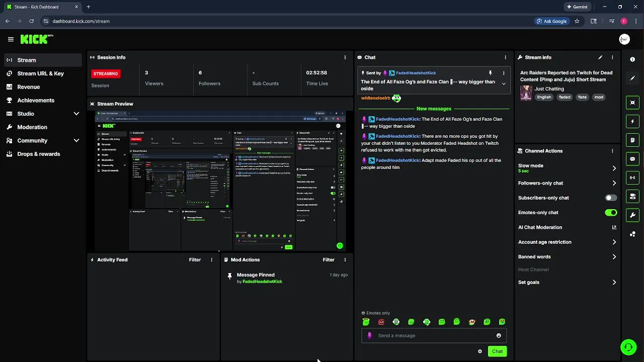Click the stream preview thumbnail
This screenshot has width=644, height=362.
click(220, 181)
